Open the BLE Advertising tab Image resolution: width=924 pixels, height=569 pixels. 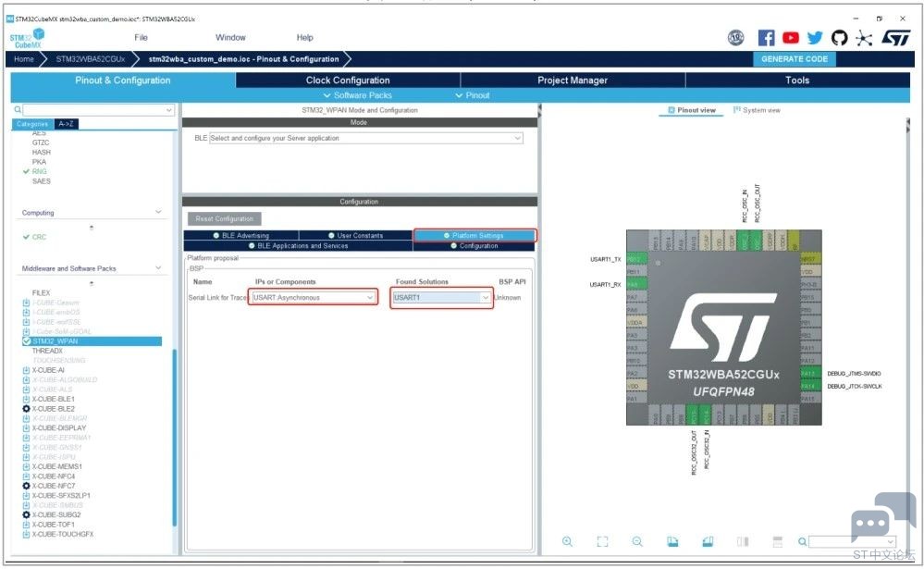[241, 235]
